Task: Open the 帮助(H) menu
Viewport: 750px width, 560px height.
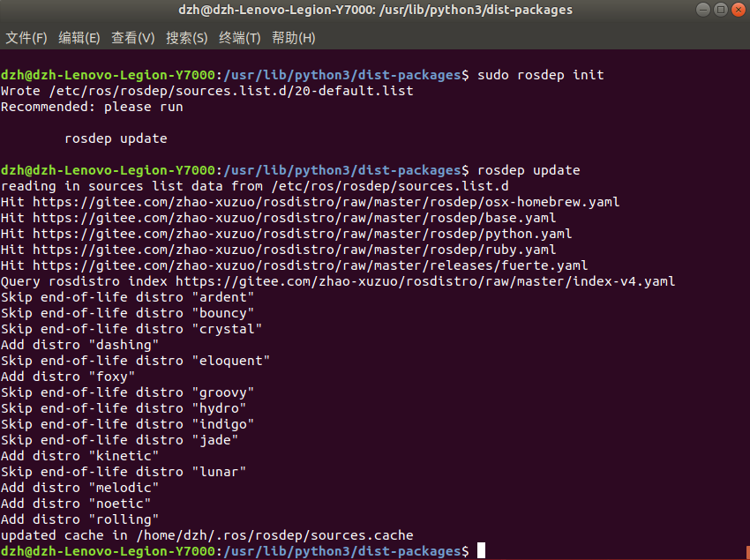Action: (x=294, y=38)
